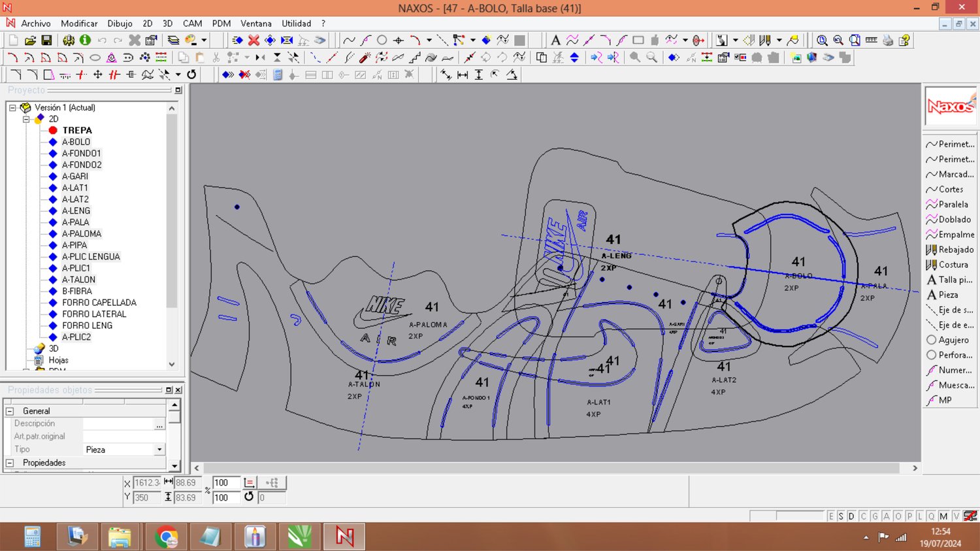The height and width of the screenshot is (551, 980).
Task: Click the red X delete icon
Action: 254,41
